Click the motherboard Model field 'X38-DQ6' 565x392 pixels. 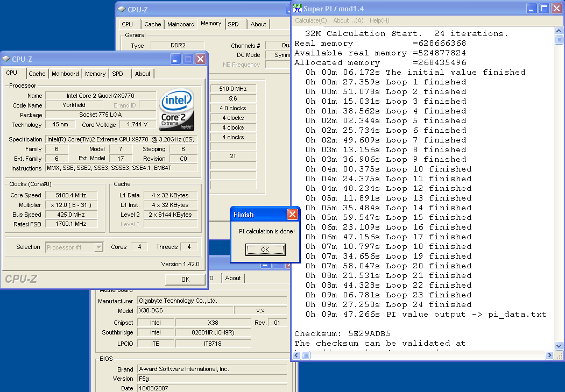(x=185, y=310)
